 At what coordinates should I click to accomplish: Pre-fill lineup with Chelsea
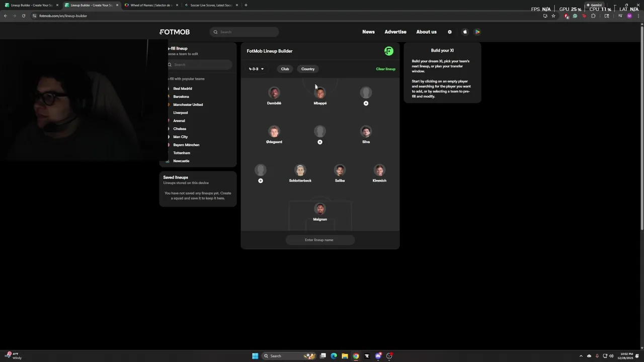pyautogui.click(x=180, y=129)
